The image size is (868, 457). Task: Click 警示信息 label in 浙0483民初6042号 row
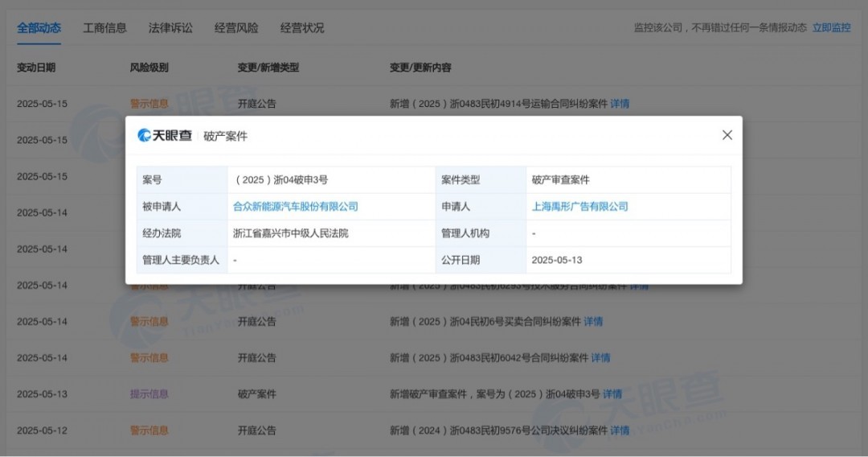(x=149, y=358)
